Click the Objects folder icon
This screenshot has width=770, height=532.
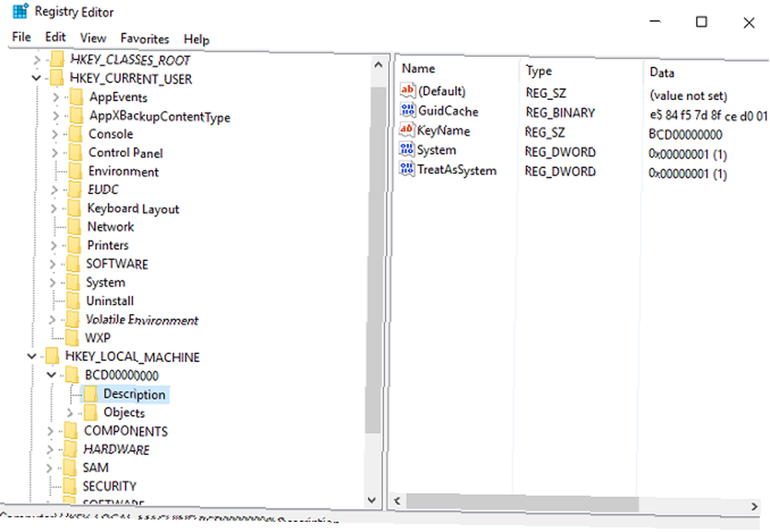click(x=90, y=412)
